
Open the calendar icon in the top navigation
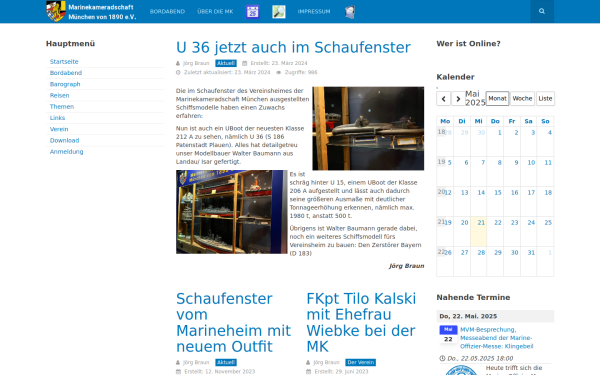[253, 12]
